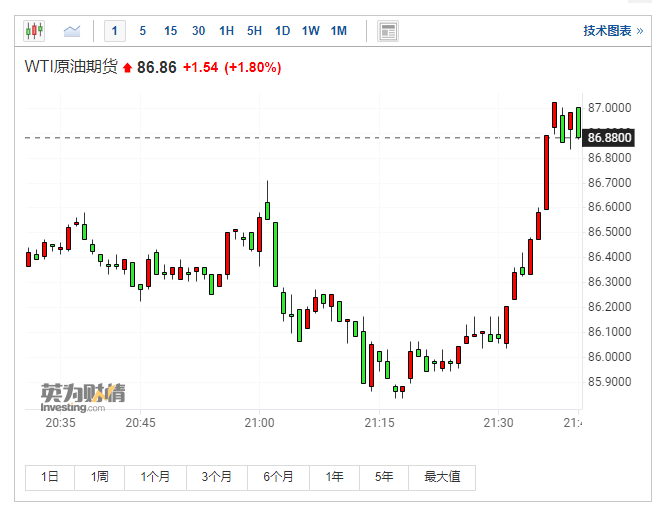655x512 pixels.
Task: Click the 86.8800 current price marker
Action: [x=609, y=138]
